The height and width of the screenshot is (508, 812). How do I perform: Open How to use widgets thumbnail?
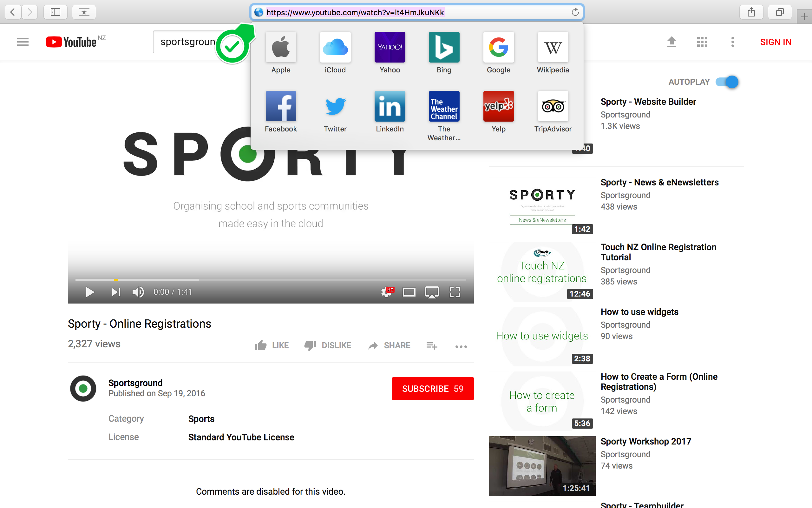click(542, 336)
